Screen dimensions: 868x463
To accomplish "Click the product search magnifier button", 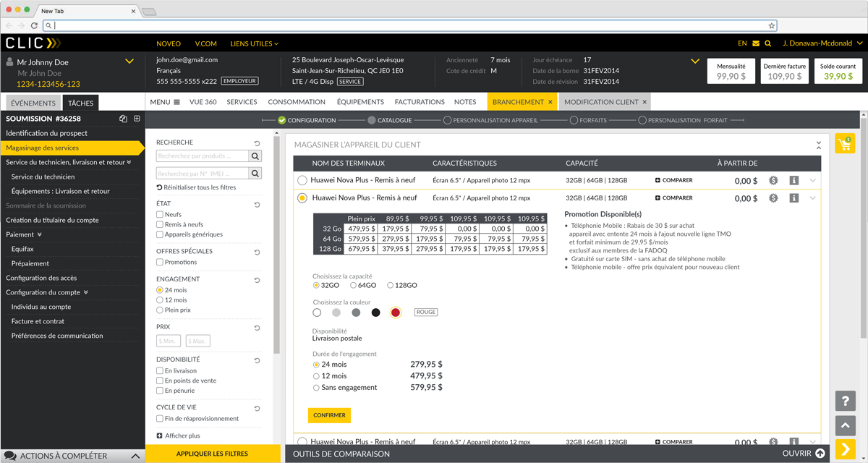I will coord(255,156).
